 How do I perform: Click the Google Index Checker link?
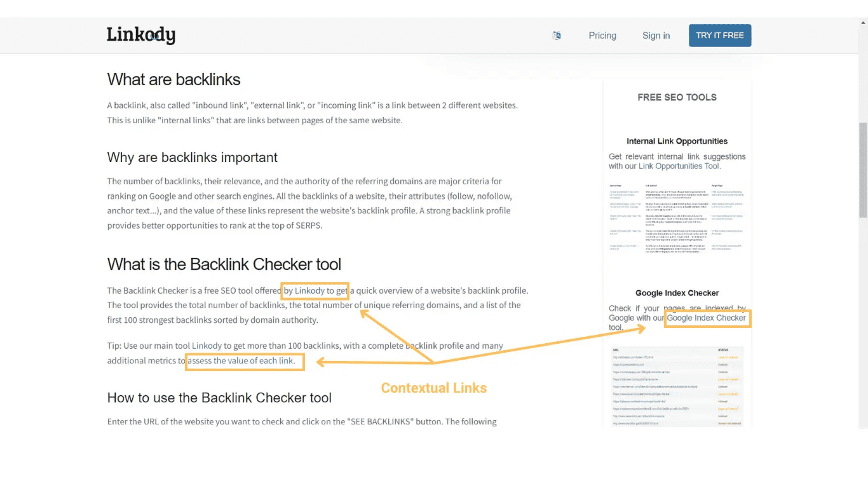tap(707, 318)
